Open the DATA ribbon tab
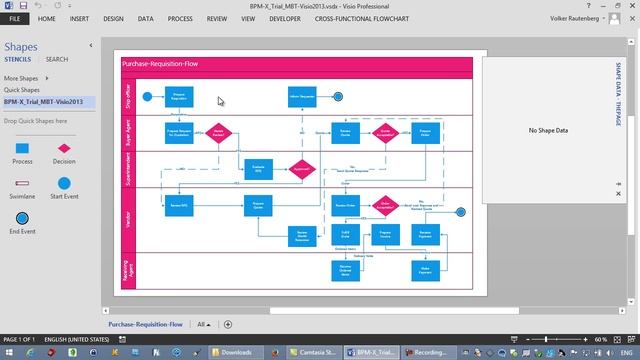The width and height of the screenshot is (640, 360). tap(145, 19)
